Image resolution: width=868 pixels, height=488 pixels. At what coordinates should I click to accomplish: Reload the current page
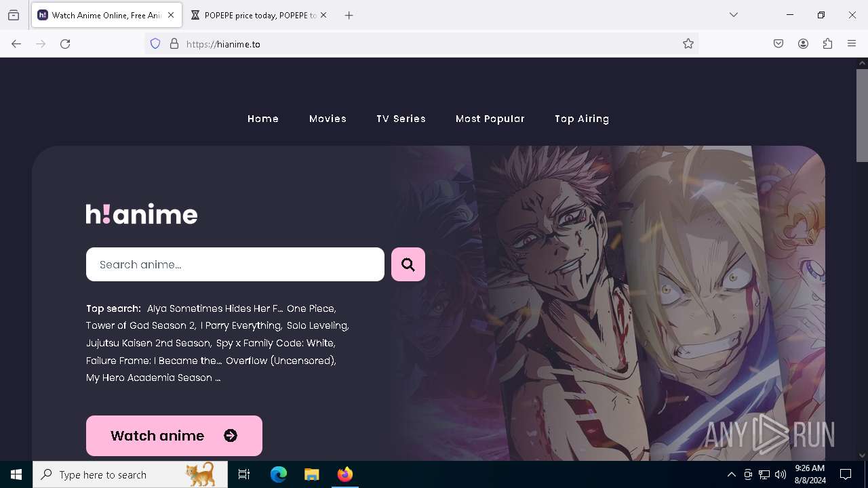(x=65, y=44)
